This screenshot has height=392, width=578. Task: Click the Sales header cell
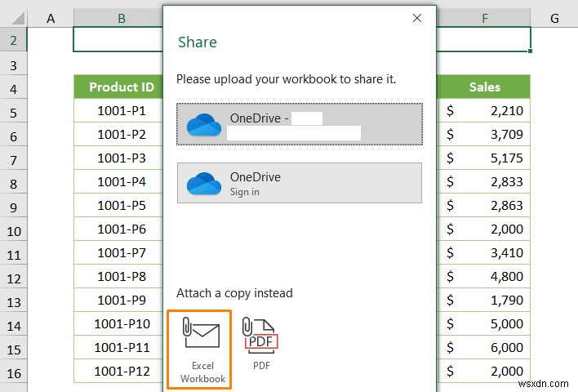(485, 87)
